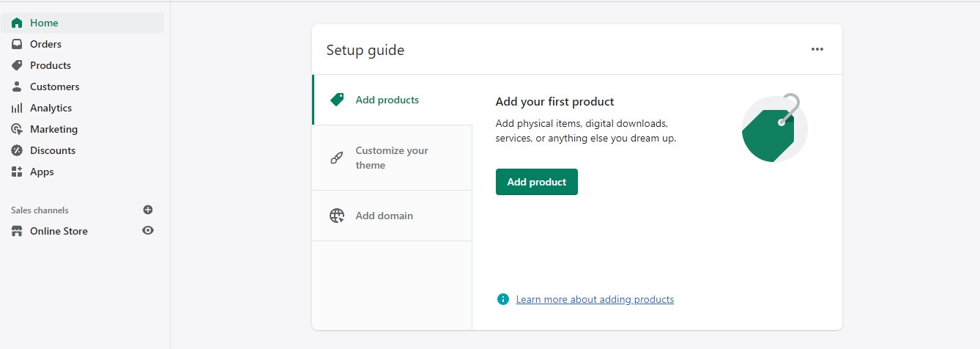Select the Customize your theme step

point(392,158)
